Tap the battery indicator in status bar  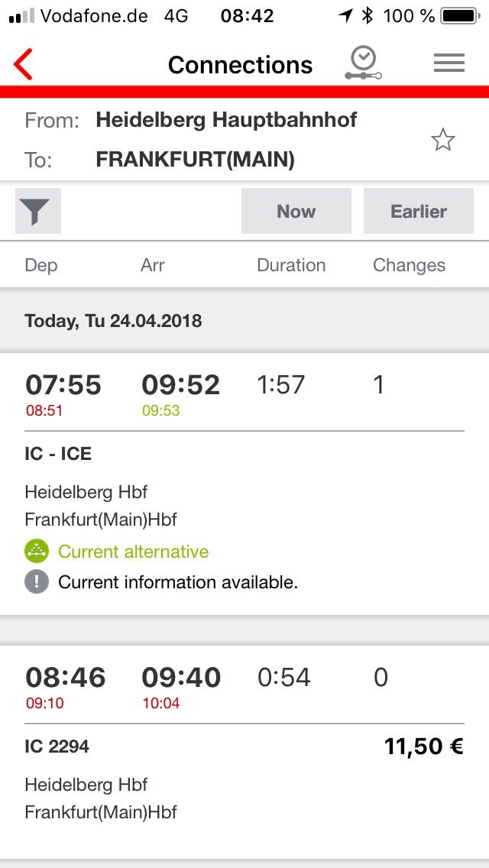pos(458,16)
